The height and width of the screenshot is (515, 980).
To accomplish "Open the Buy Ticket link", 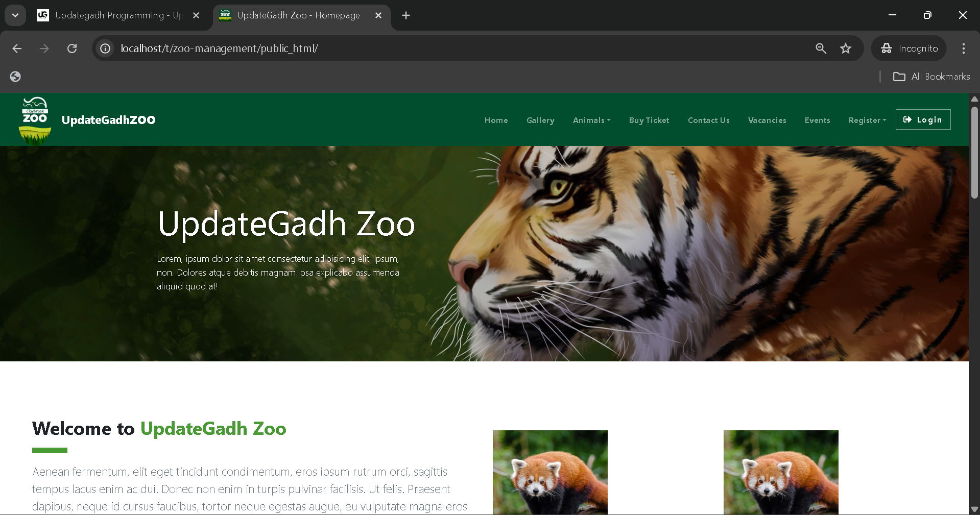I will pos(649,120).
